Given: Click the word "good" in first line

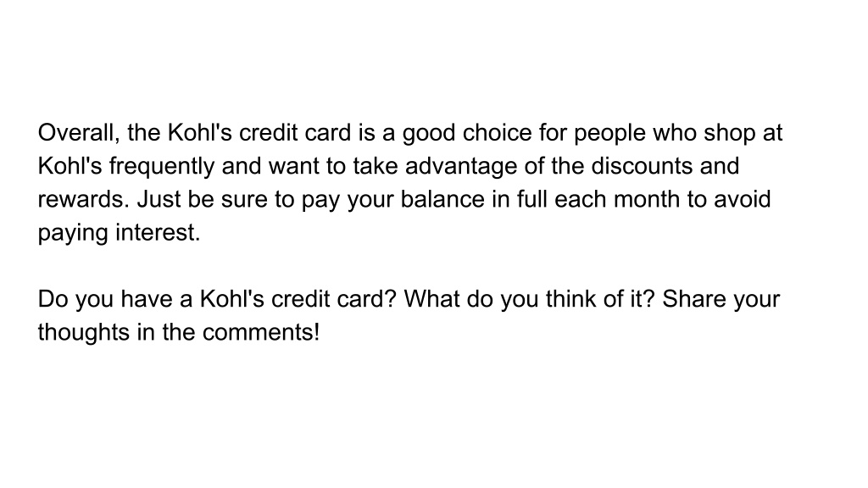Looking at the screenshot, I should [429, 134].
